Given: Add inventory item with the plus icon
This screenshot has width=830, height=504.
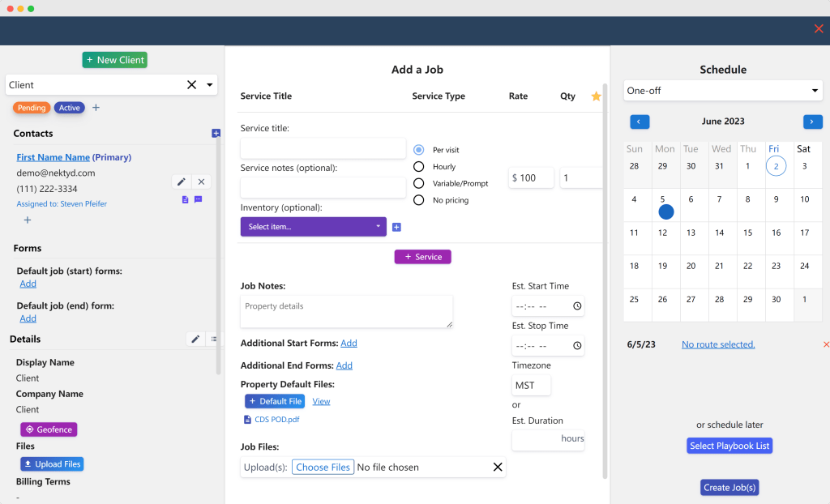Looking at the screenshot, I should pyautogui.click(x=396, y=228).
